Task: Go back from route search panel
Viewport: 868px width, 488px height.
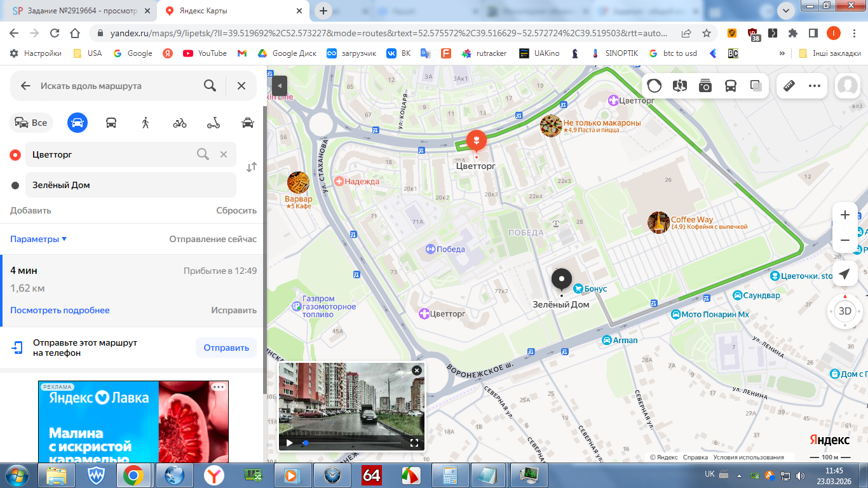Action: pyautogui.click(x=25, y=86)
